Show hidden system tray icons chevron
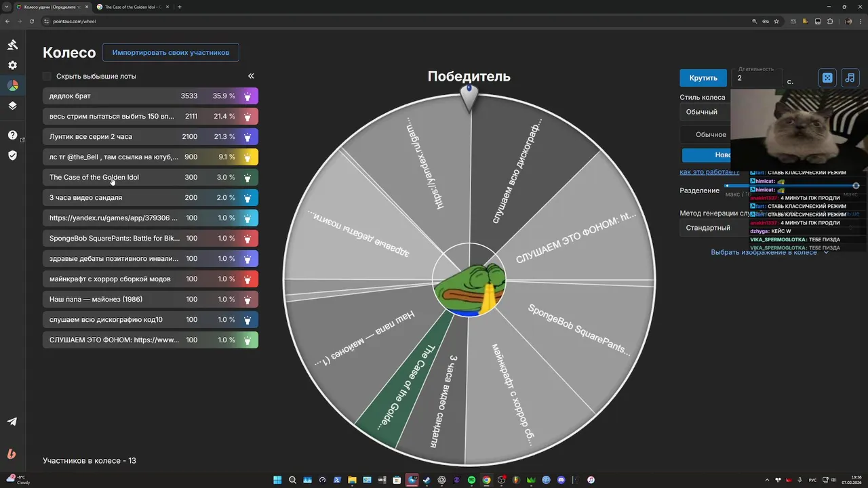This screenshot has height=488, width=868. click(x=767, y=480)
